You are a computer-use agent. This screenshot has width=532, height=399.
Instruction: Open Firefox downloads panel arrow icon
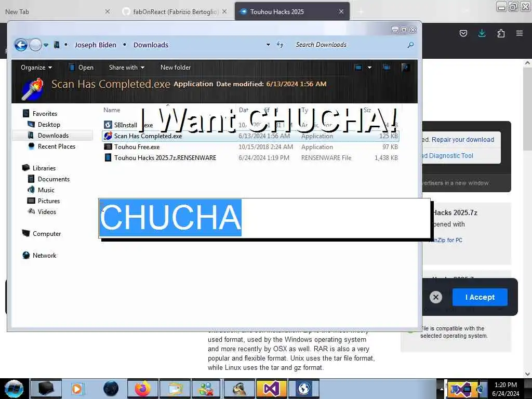[482, 33]
